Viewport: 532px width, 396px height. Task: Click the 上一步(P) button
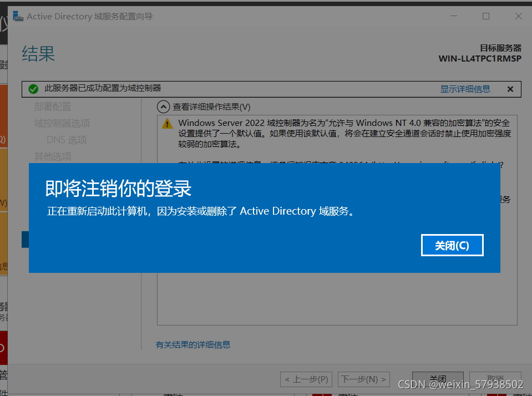pyautogui.click(x=306, y=379)
